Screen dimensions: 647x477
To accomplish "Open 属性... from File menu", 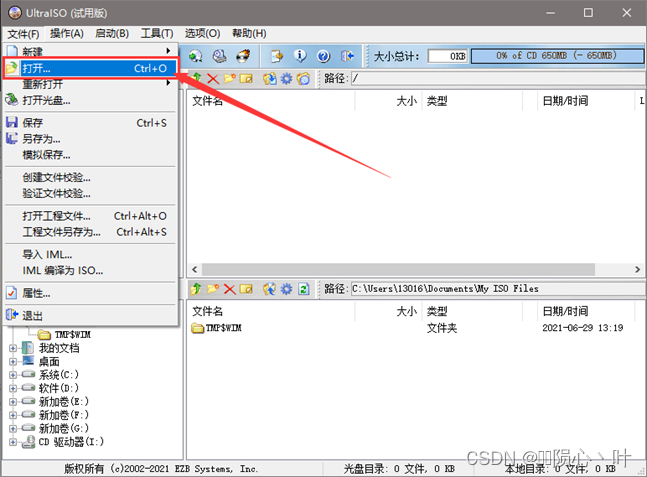I will (91, 293).
